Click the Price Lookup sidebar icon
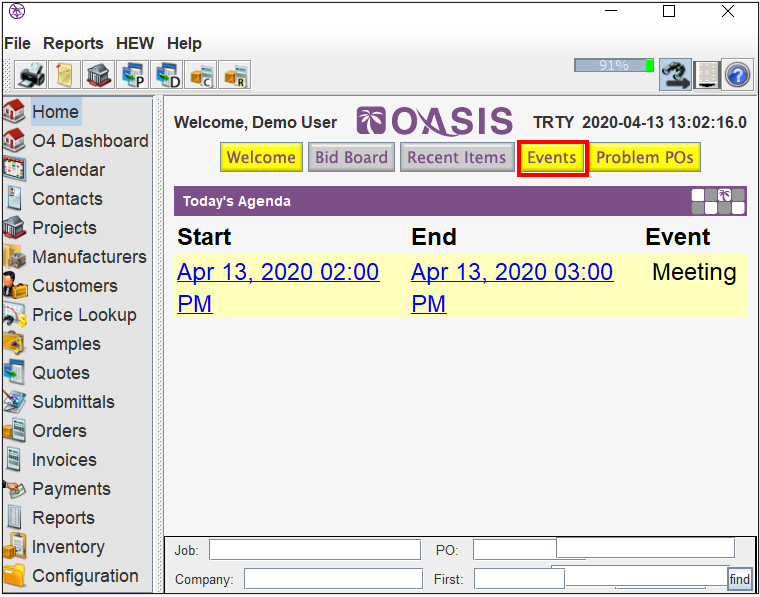 coord(14,315)
